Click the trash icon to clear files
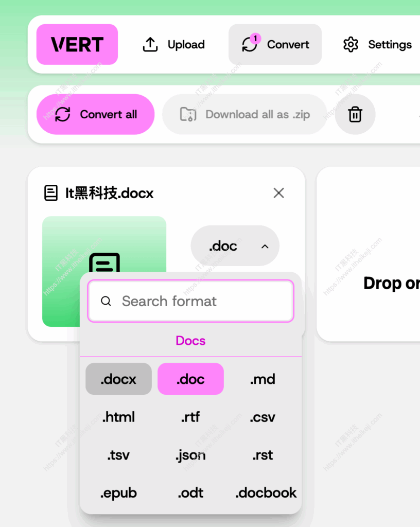 point(355,114)
